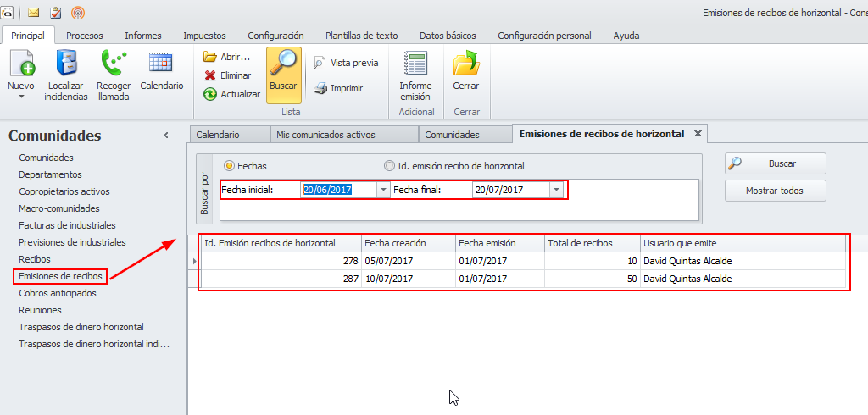Select Copropietarios activos in sidebar
The image size is (868, 415).
pyautogui.click(x=64, y=191)
